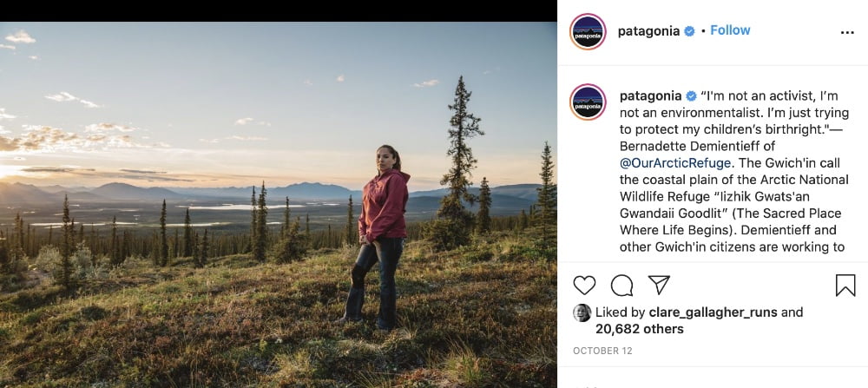The height and width of the screenshot is (388, 868).
Task: Like the post with the heart icon
Action: click(585, 286)
